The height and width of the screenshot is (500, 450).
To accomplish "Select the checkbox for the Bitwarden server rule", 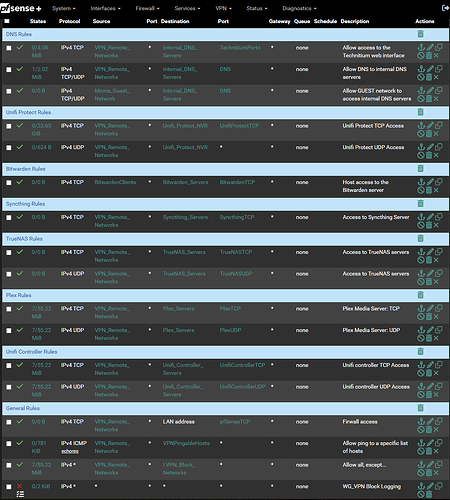I will pyautogui.click(x=9, y=183).
